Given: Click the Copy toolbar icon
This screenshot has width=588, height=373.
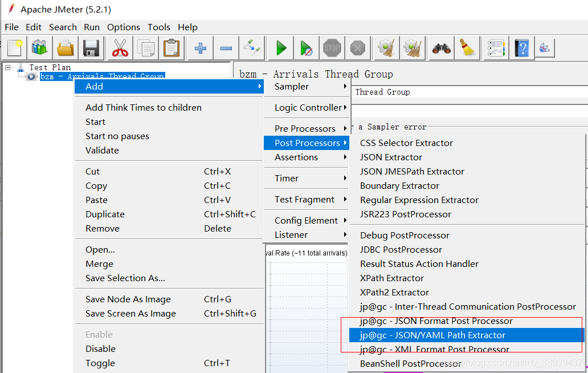Looking at the screenshot, I should pos(145,48).
